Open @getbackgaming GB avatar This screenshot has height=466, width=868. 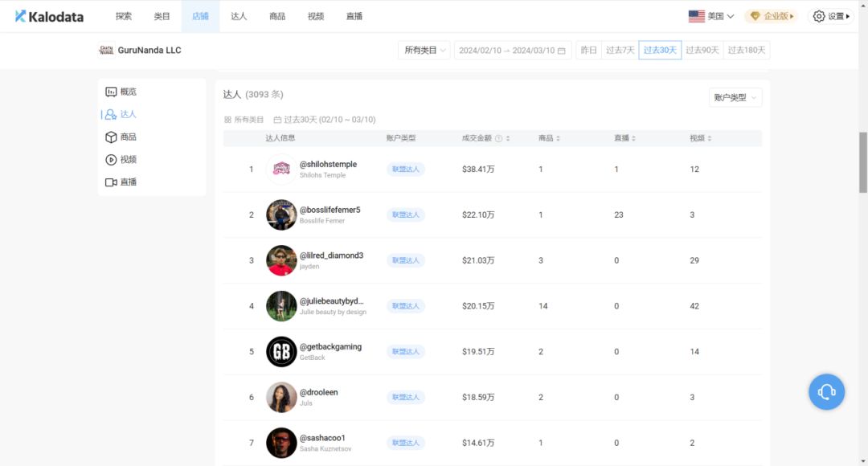coord(281,351)
